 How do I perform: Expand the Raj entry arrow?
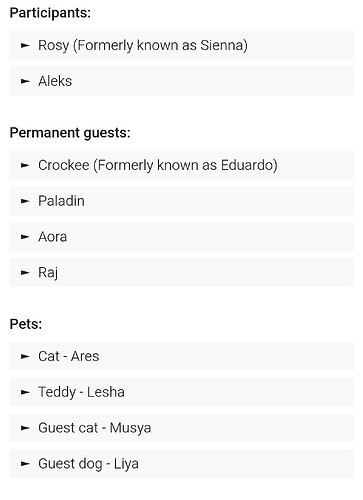pos(25,273)
